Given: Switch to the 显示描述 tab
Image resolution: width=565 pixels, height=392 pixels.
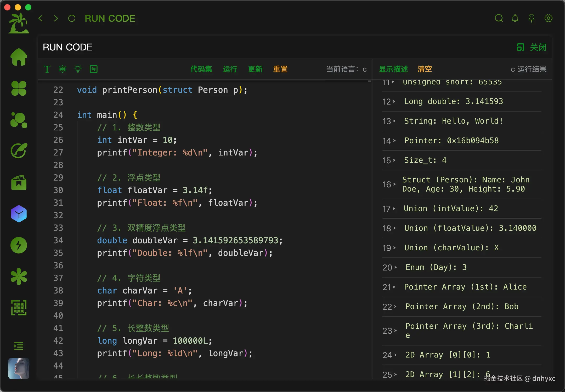Looking at the screenshot, I should [x=393, y=69].
